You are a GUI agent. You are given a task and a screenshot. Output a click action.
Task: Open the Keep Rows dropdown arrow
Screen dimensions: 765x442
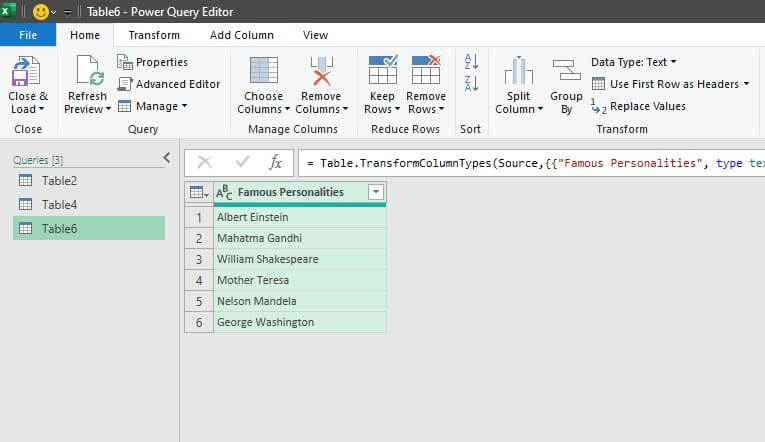[397, 109]
